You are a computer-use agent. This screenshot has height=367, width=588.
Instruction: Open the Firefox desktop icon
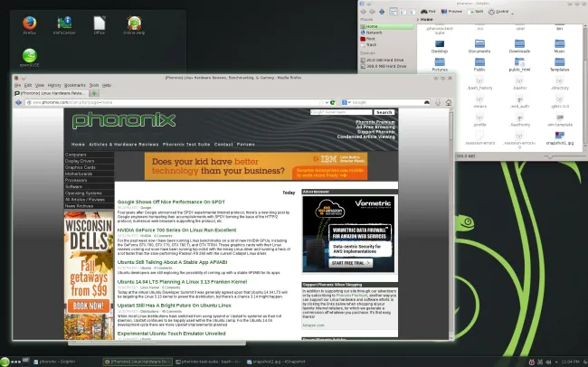point(29,24)
